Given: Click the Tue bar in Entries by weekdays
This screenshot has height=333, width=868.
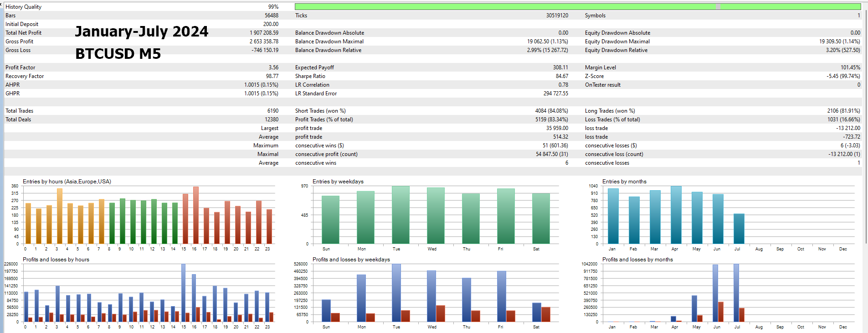Looking at the screenshot, I should pyautogui.click(x=401, y=214).
